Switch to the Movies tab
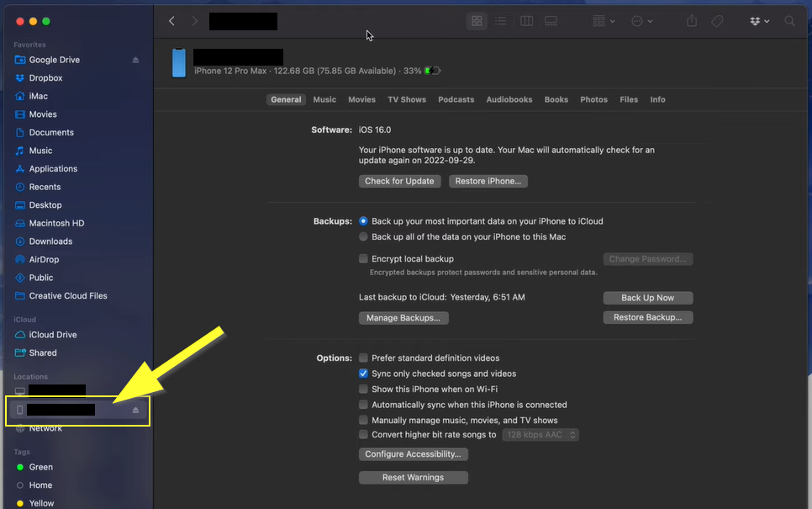Viewport: 812px width, 509px height. pyautogui.click(x=361, y=99)
